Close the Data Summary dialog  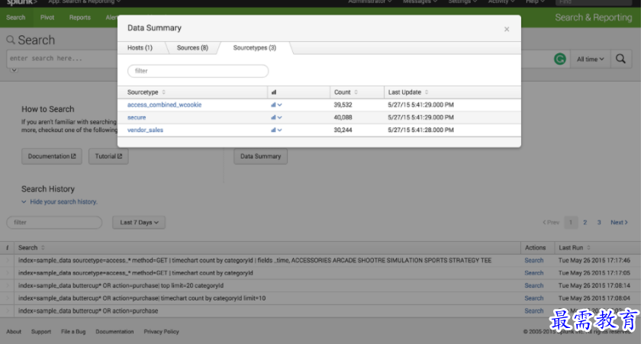[507, 29]
